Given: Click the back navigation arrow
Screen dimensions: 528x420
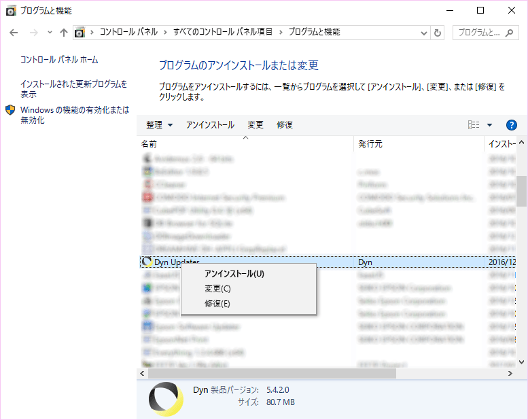Looking at the screenshot, I should (x=14, y=32).
